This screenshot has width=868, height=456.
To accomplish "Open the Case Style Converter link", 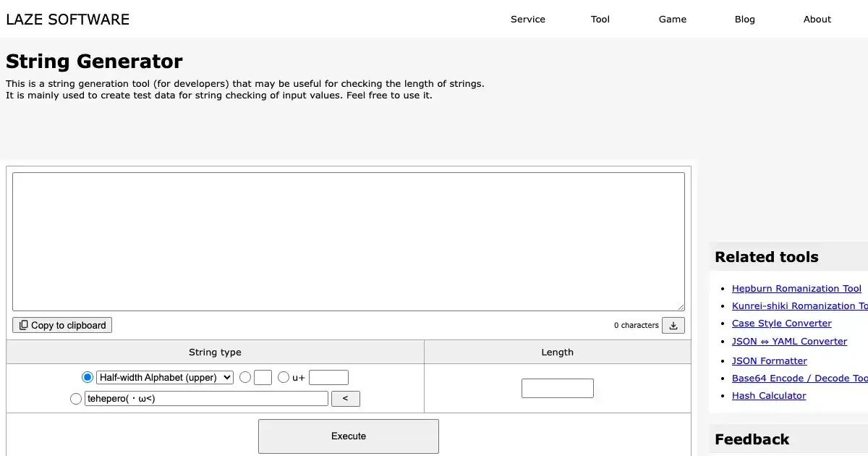I will click(x=781, y=324).
